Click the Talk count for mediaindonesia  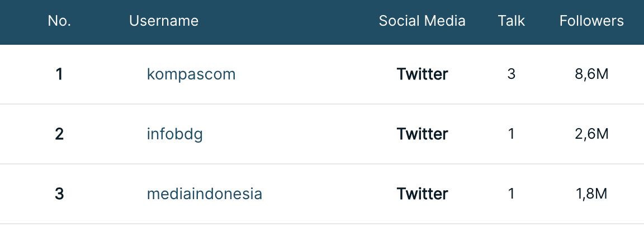(511, 194)
